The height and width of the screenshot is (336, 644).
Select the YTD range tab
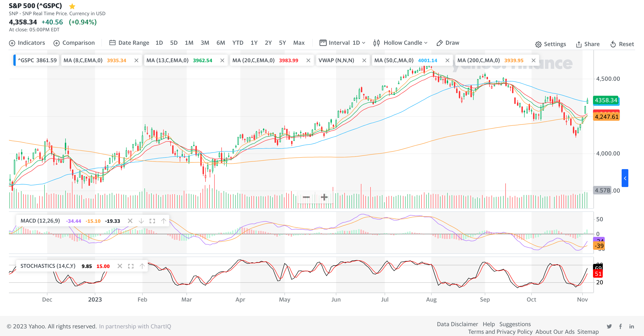point(237,43)
